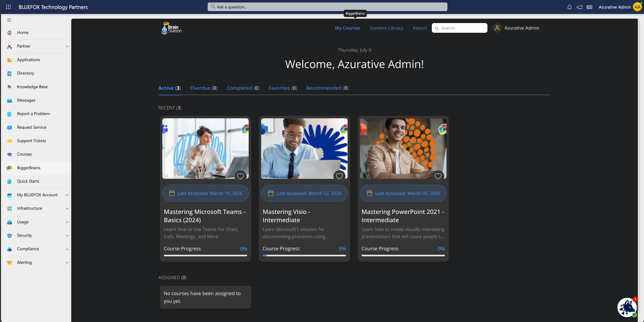
Task: Click the Infrastructure sidebar icon
Action: coord(9,209)
